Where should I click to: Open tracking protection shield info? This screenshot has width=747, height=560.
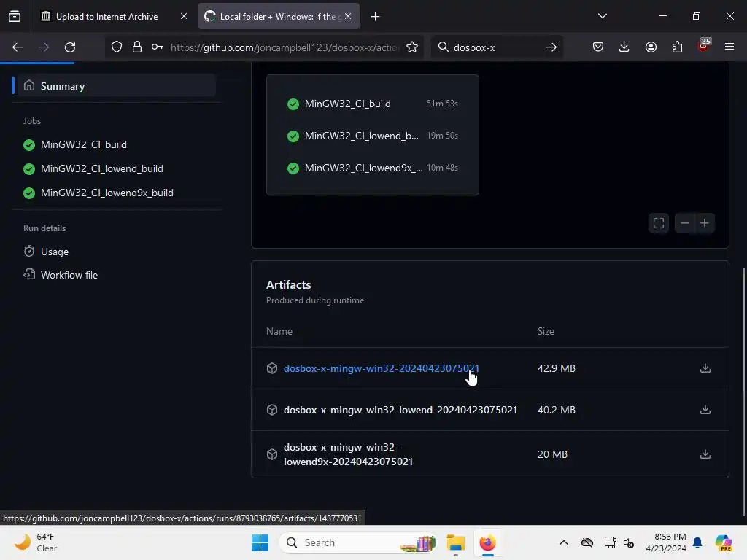tap(117, 47)
